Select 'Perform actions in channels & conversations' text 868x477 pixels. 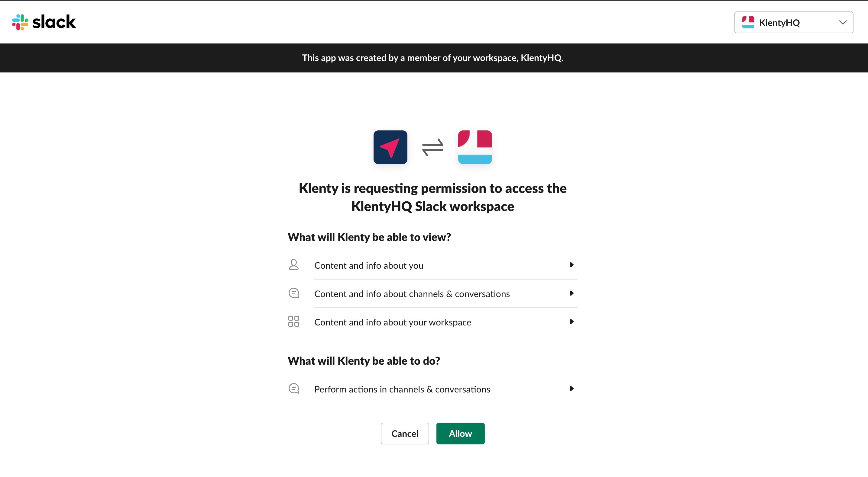pyautogui.click(x=402, y=389)
